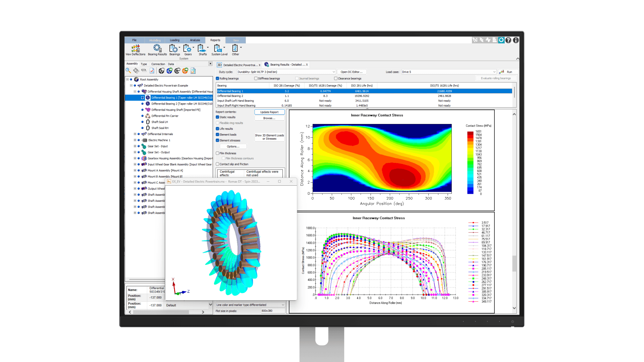The width and height of the screenshot is (644, 362).
Task: Click the info icon at top right
Action: (x=516, y=40)
